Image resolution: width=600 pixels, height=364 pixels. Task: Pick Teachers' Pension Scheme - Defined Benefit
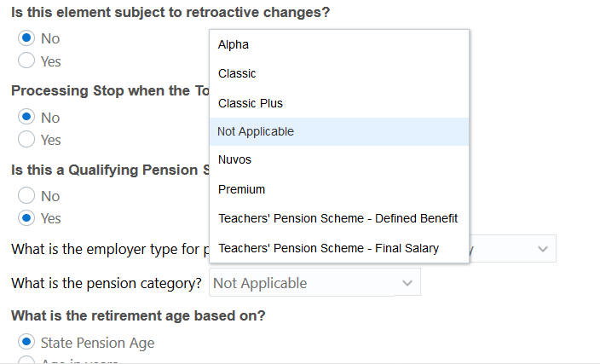tap(337, 218)
